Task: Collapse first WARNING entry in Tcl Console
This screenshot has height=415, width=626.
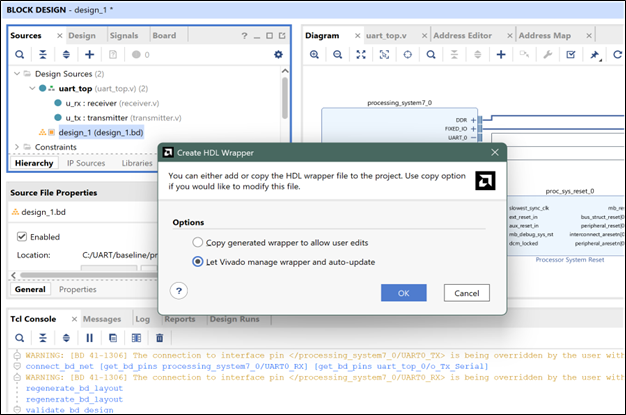Action: click(x=17, y=355)
